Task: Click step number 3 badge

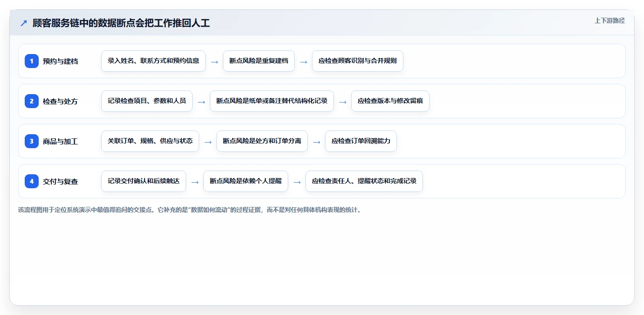Action: (x=32, y=141)
